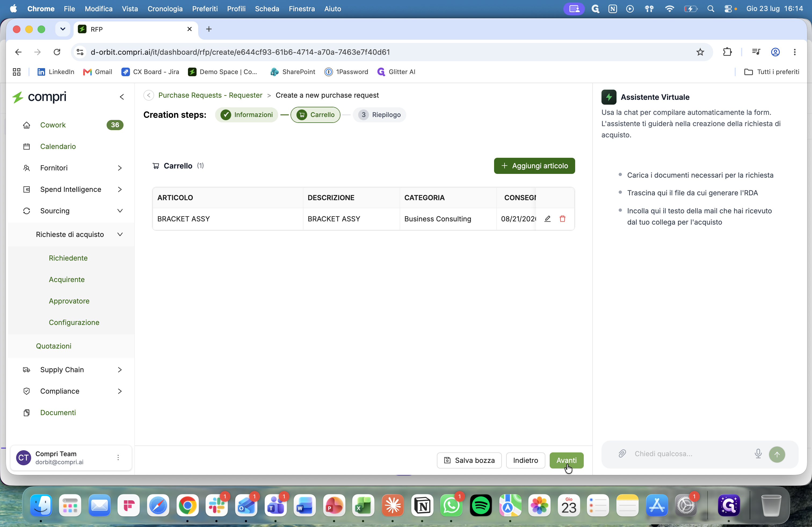The image size is (812, 527).
Task: View site information in address bar
Action: 80,52
